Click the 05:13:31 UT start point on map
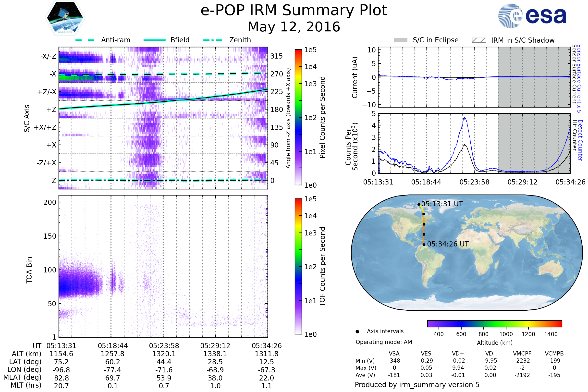This screenshot has width=588, height=392. pos(419,205)
